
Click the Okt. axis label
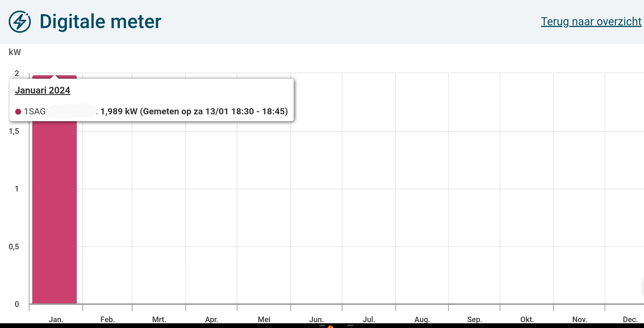[527, 319]
